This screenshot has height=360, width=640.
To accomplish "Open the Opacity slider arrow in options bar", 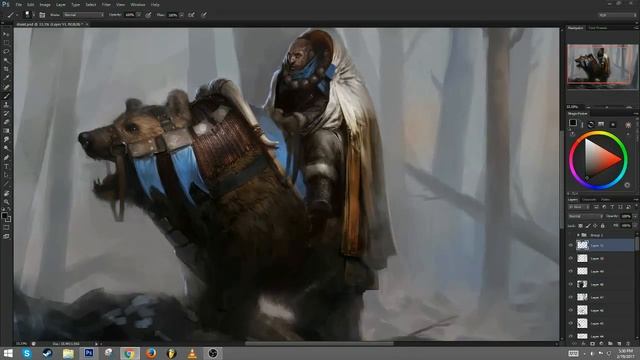I will pyautogui.click(x=139, y=15).
